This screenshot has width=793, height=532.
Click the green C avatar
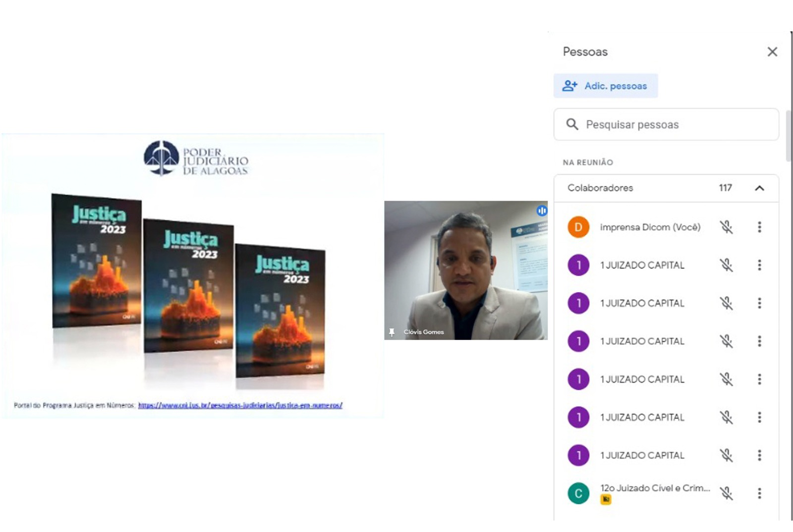coord(578,493)
